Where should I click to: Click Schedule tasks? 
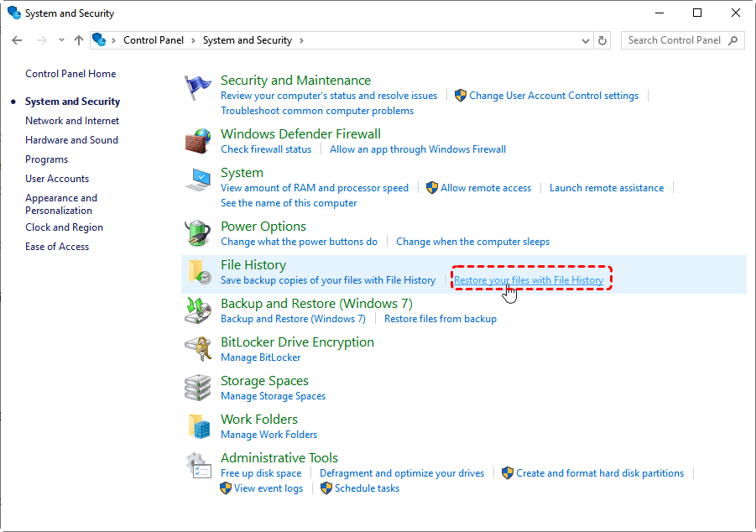367,488
